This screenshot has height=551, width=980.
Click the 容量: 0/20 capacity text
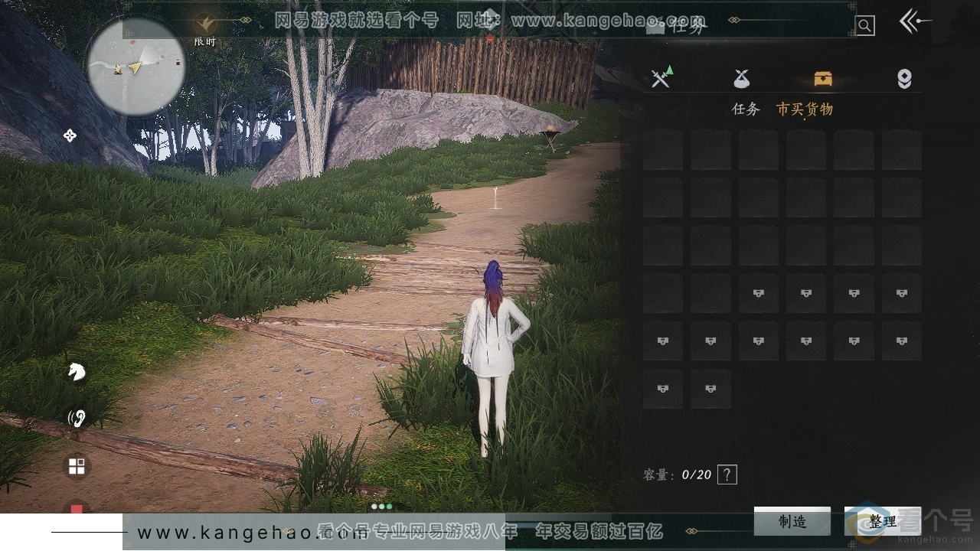[678, 474]
